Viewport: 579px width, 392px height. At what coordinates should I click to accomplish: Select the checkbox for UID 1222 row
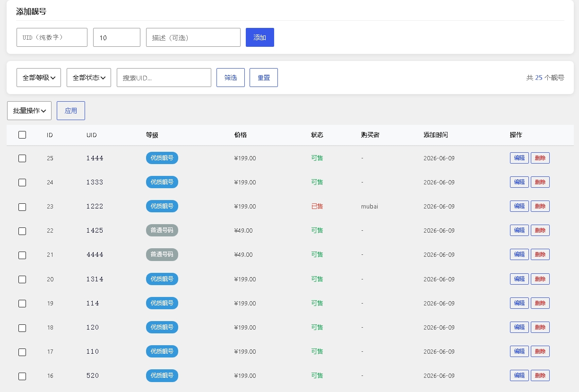click(22, 207)
